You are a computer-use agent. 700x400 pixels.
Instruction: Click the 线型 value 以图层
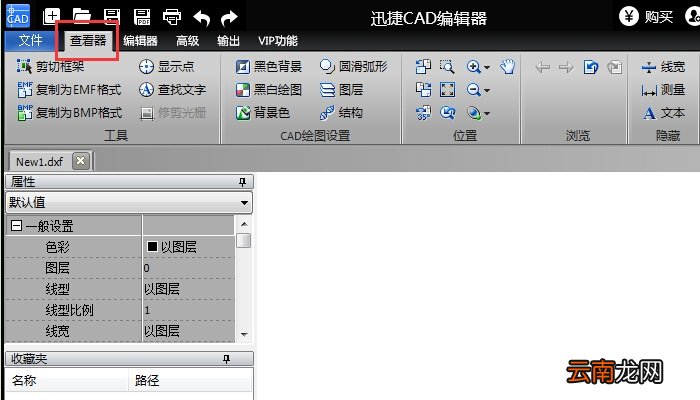[188, 289]
